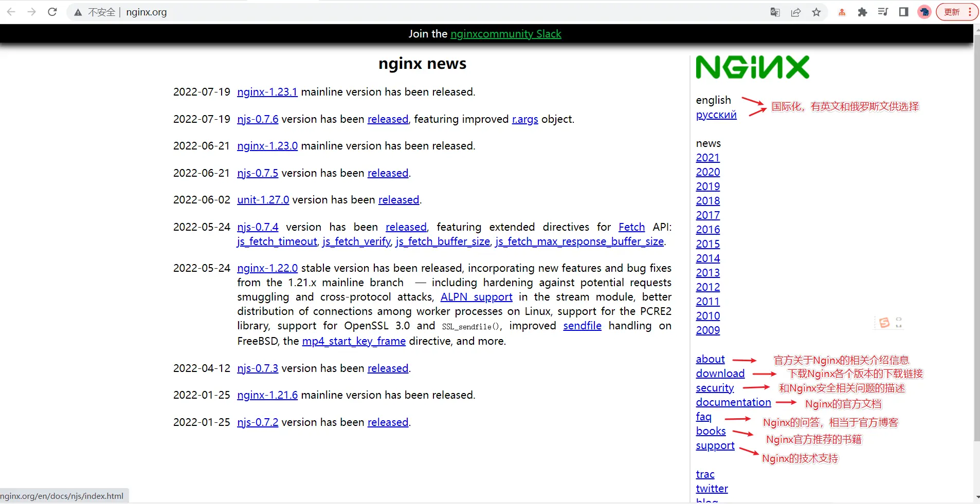This screenshot has height=504, width=980.
Task: Open the njs-0.7.2 link
Action: [258, 422]
